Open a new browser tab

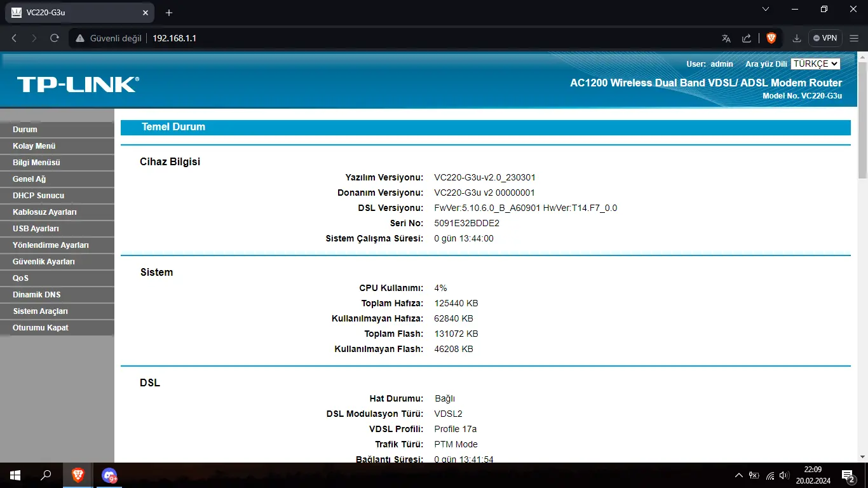point(168,13)
